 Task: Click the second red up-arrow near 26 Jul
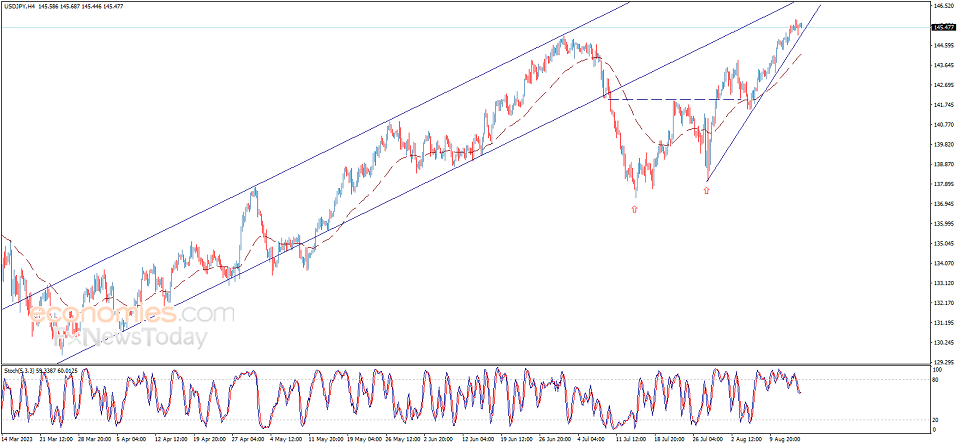[706, 190]
